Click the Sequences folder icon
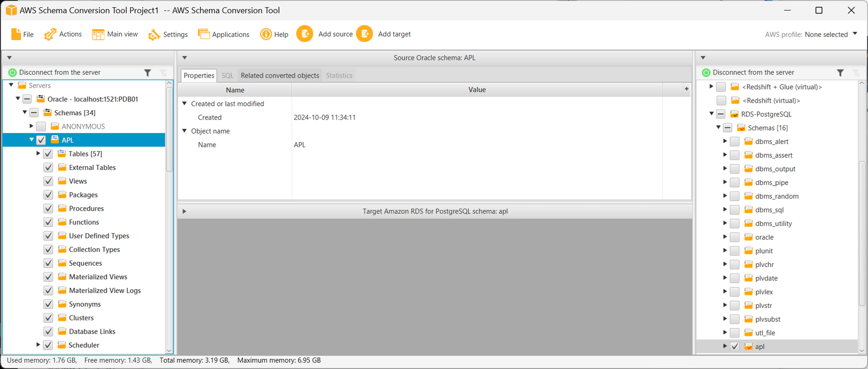 pos(62,263)
